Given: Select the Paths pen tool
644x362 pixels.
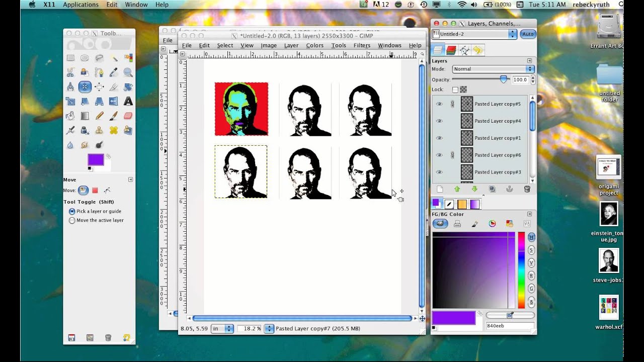Looking at the screenshot, I should [x=99, y=72].
